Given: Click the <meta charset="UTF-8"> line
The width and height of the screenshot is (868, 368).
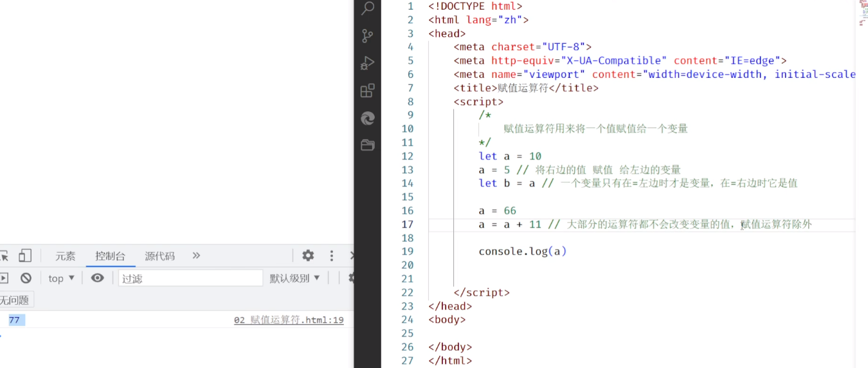Looking at the screenshot, I should [522, 47].
